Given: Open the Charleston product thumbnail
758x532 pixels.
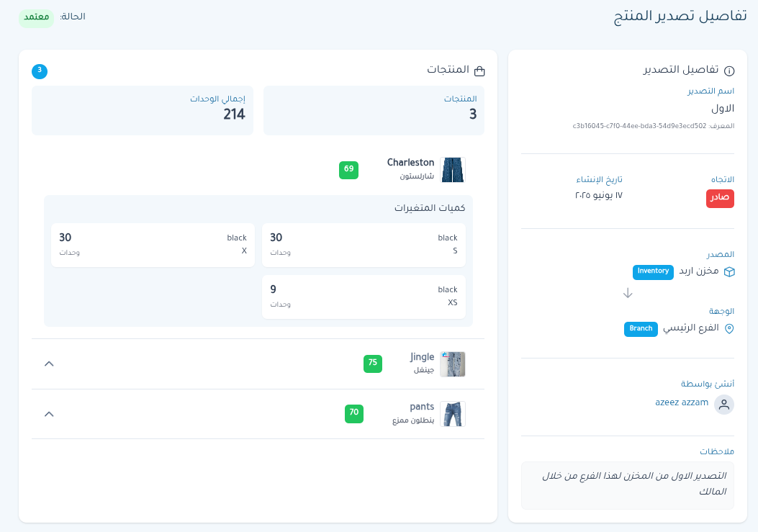Looking at the screenshot, I should pos(452,170).
